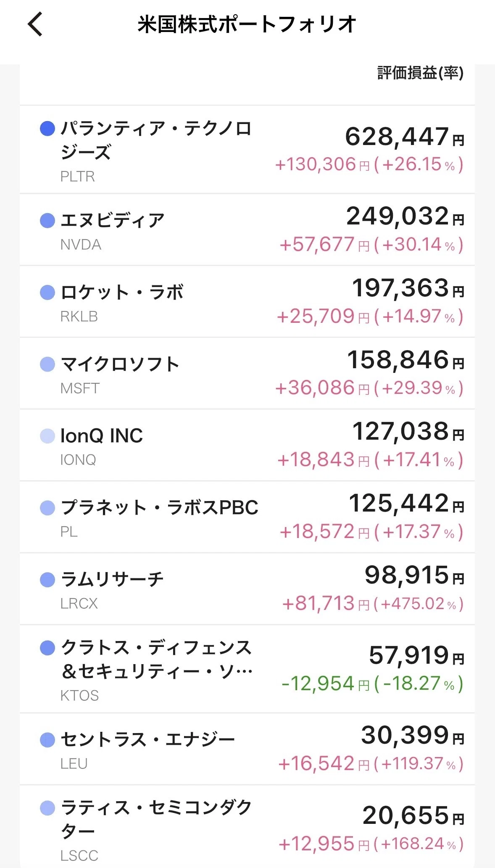Viewport: 495px width, 868px height.
Task: Open the Palantir PLTR holding row
Action: click(x=247, y=150)
